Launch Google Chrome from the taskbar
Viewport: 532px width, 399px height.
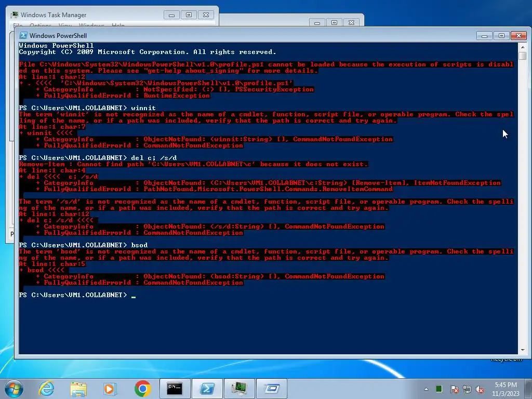coord(143,389)
